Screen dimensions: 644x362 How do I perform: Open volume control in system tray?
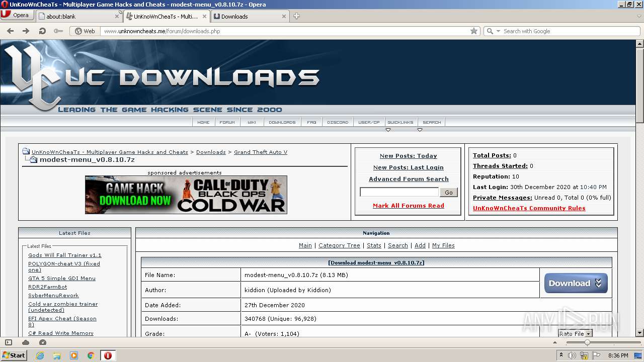(572, 355)
